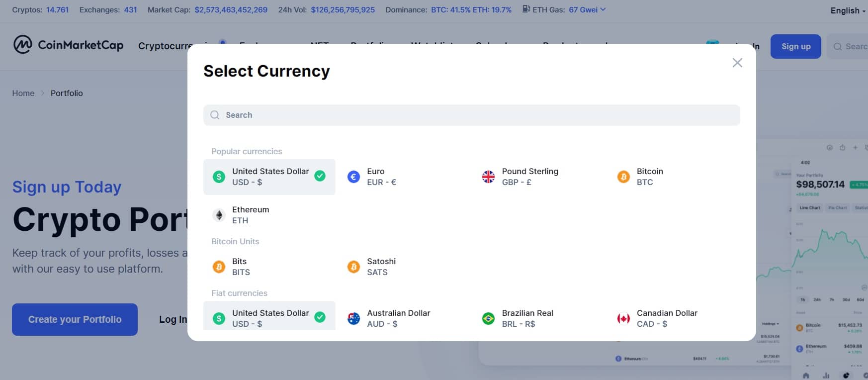Click the dollar icon in popular USD row
The width and height of the screenshot is (868, 380).
pos(219,177)
